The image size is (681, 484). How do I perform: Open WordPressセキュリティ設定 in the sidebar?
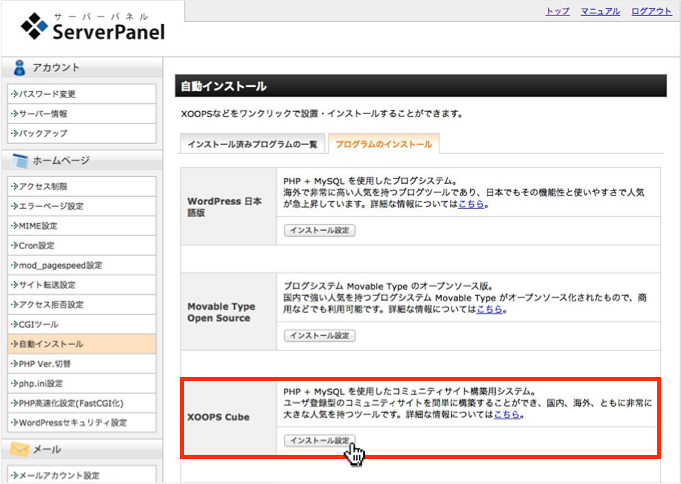[x=82, y=422]
